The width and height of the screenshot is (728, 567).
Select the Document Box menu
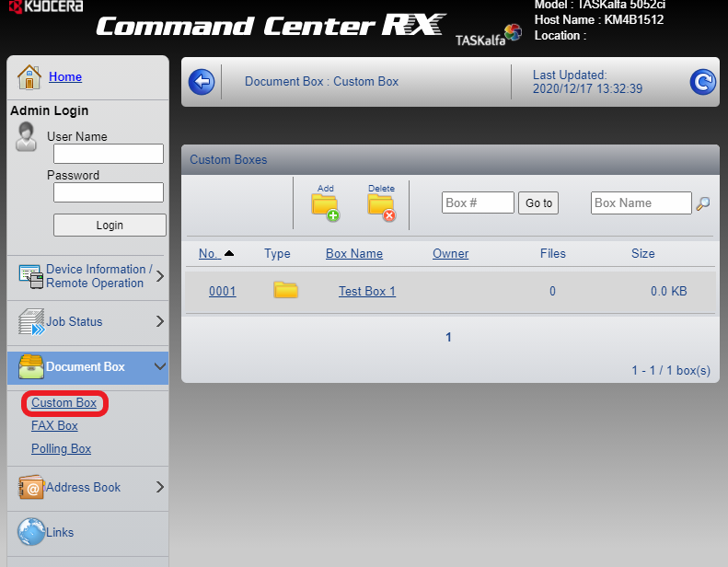[x=87, y=367]
